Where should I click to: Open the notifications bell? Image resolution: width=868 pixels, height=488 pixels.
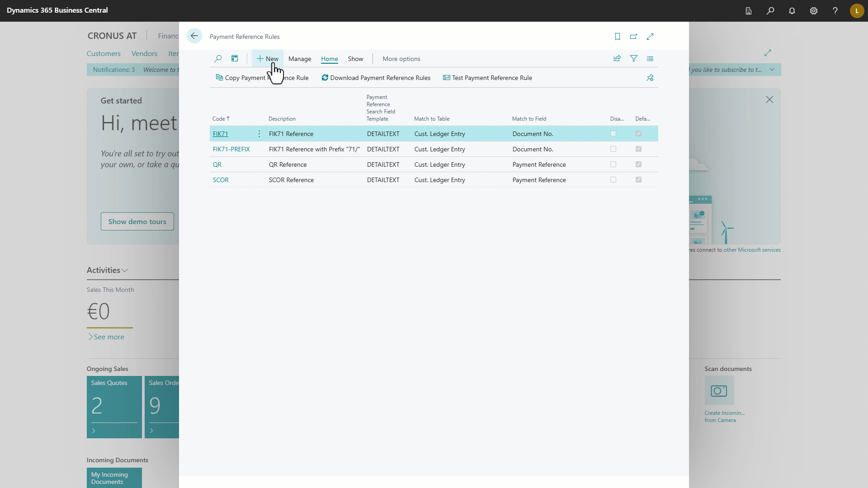coord(792,11)
